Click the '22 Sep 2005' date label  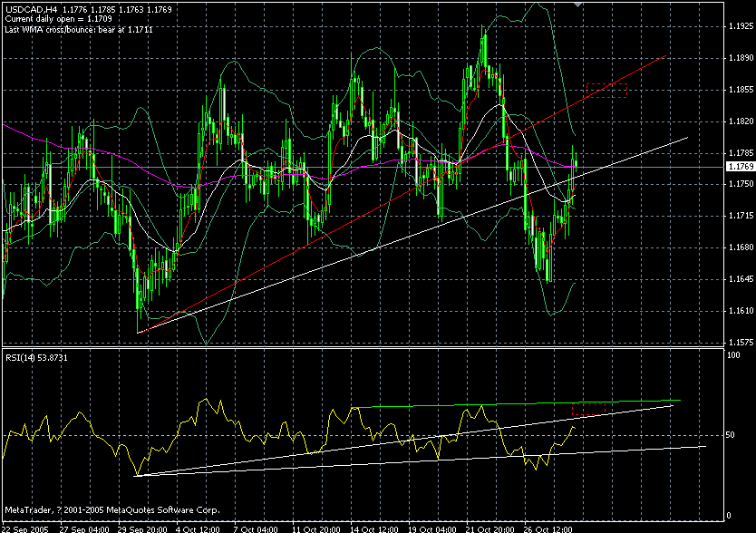[25, 529]
